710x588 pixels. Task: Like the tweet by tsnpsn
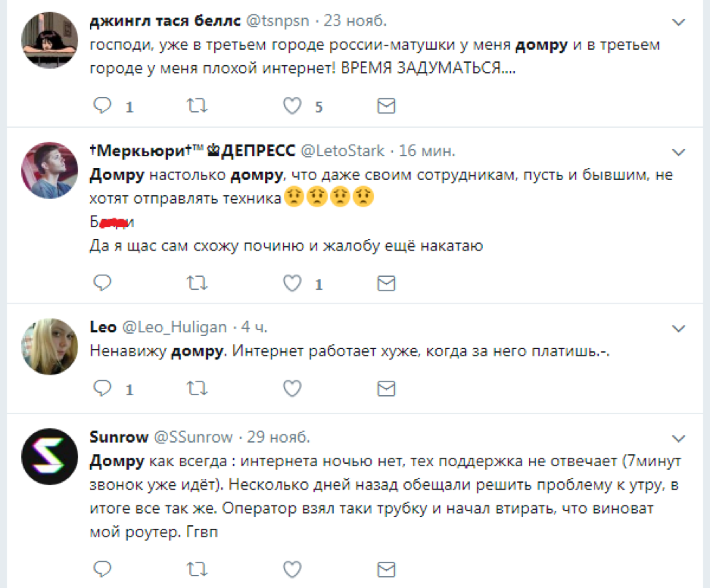(x=292, y=106)
